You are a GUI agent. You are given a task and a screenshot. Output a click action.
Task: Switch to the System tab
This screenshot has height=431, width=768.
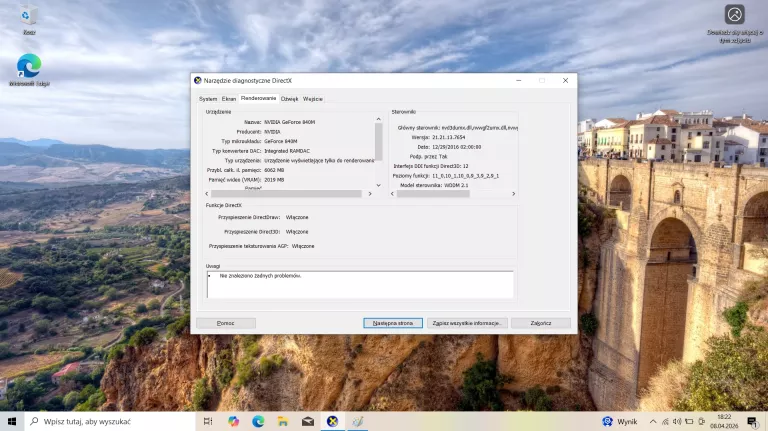208,99
